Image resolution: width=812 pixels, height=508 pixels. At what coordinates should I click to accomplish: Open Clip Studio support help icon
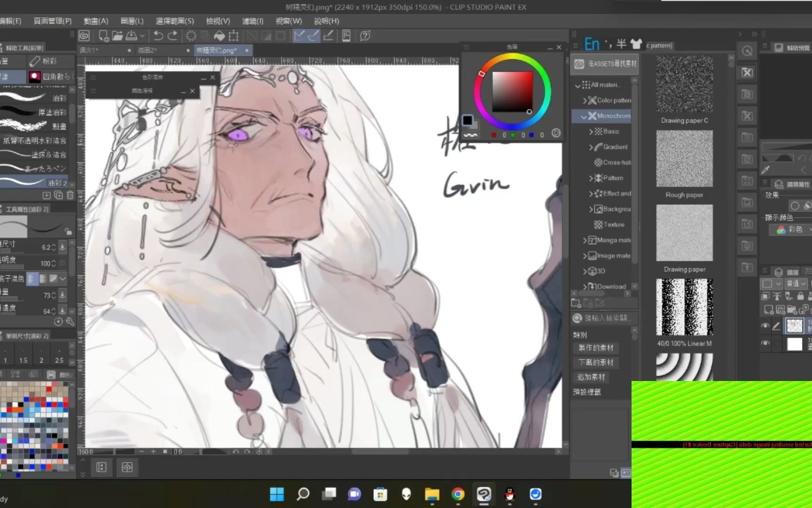point(365,36)
